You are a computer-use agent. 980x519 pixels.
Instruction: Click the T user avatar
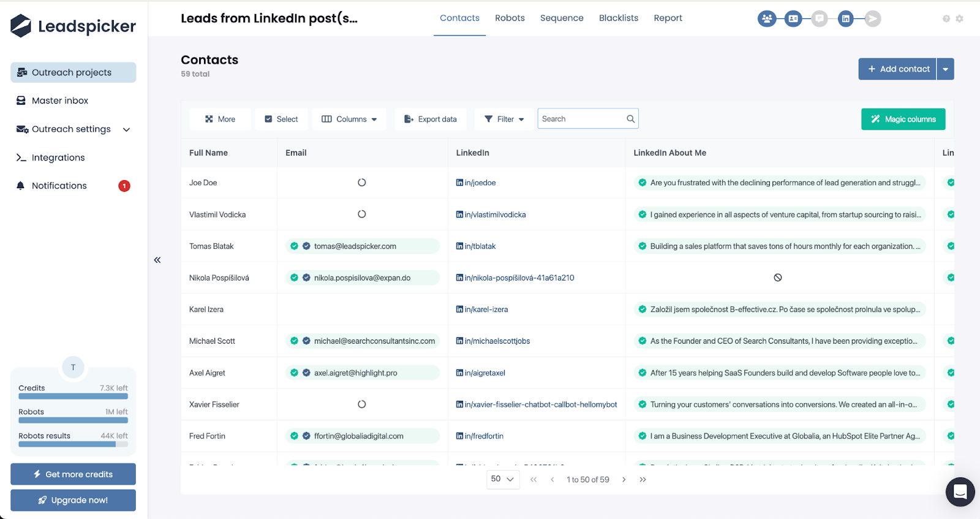click(x=73, y=367)
